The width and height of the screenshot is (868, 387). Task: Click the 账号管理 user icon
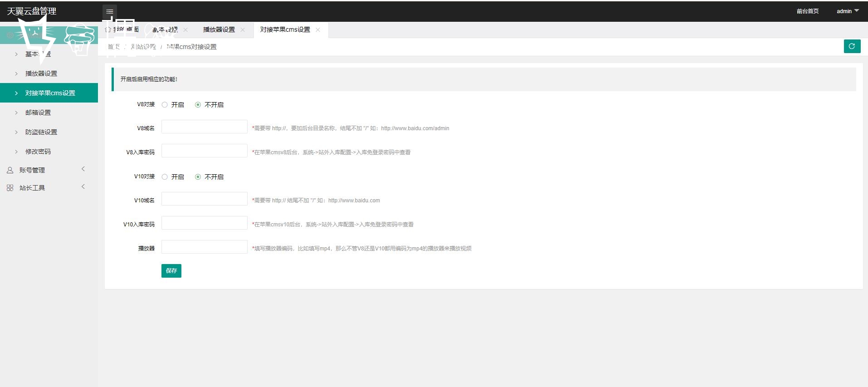(x=10, y=170)
